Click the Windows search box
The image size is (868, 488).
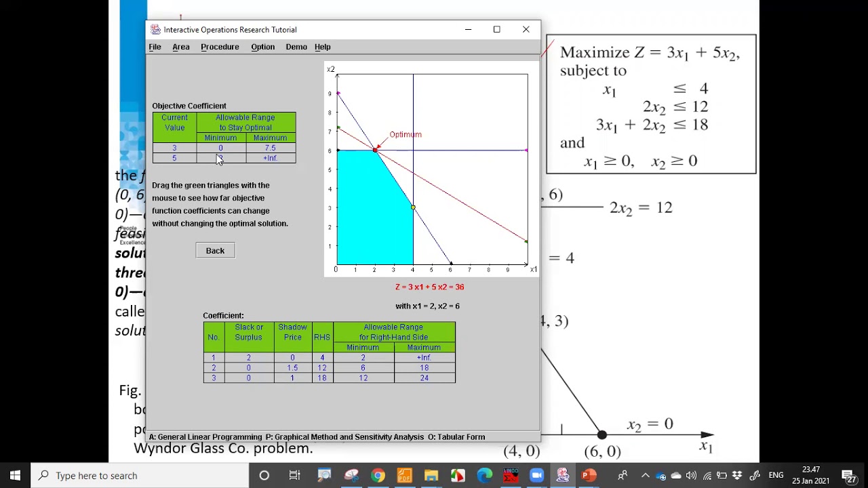[x=138, y=475]
